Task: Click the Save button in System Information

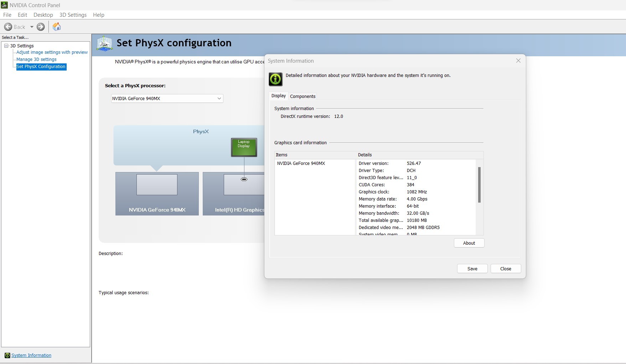Action: (x=472, y=269)
